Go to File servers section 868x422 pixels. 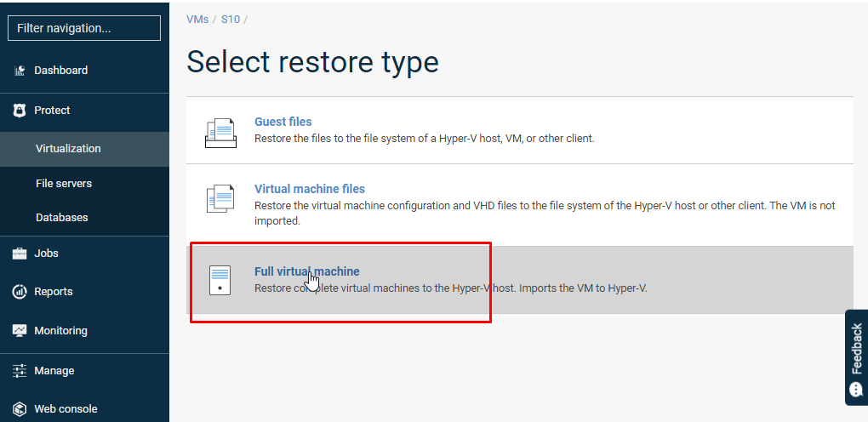point(64,184)
